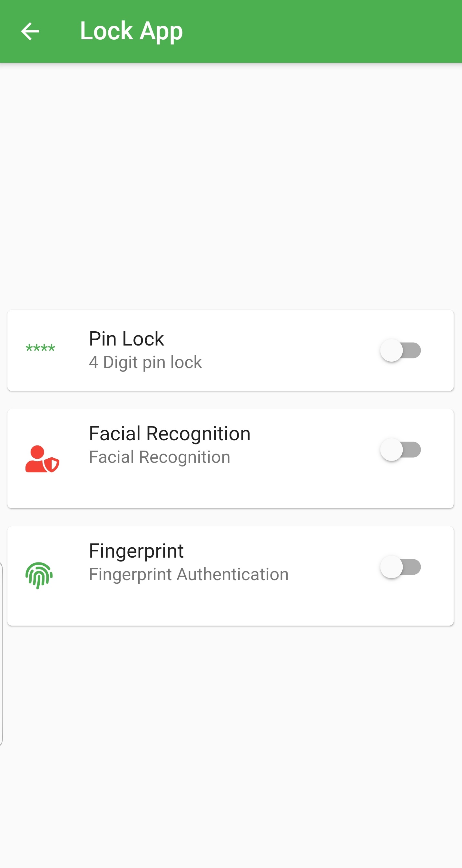Turn on the Fingerprint switch
The image size is (462, 868).
pos(400,567)
